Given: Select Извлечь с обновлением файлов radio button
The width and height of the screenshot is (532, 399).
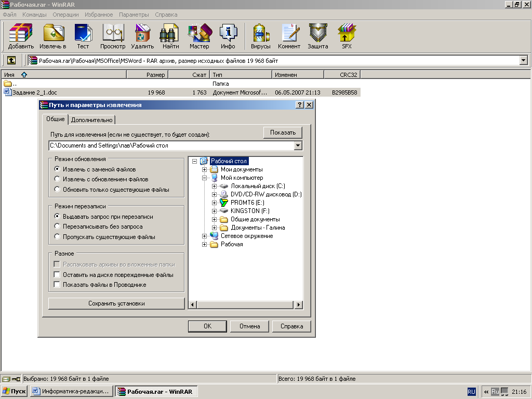Looking at the screenshot, I should pyautogui.click(x=57, y=179).
